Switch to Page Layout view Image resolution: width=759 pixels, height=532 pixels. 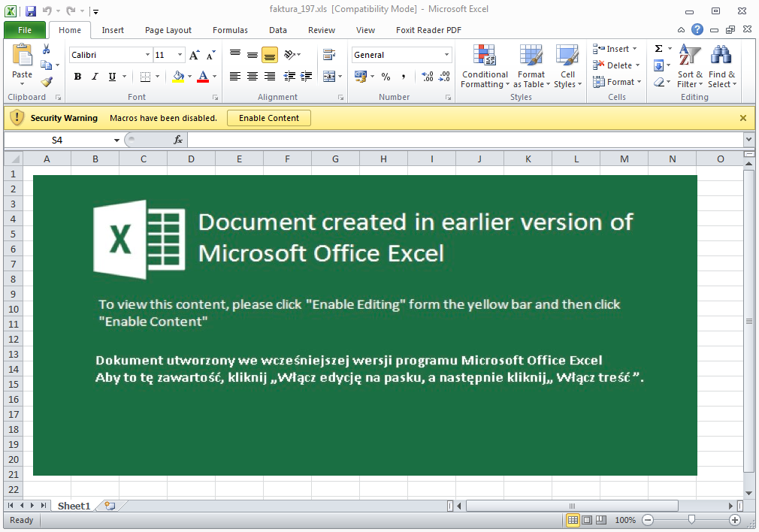click(587, 521)
